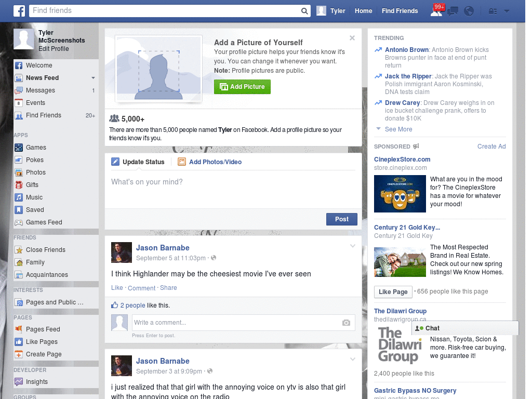Viewport: 532px width, 399px height.
Task: Open The Dilawri Group ad link
Action: (400, 311)
